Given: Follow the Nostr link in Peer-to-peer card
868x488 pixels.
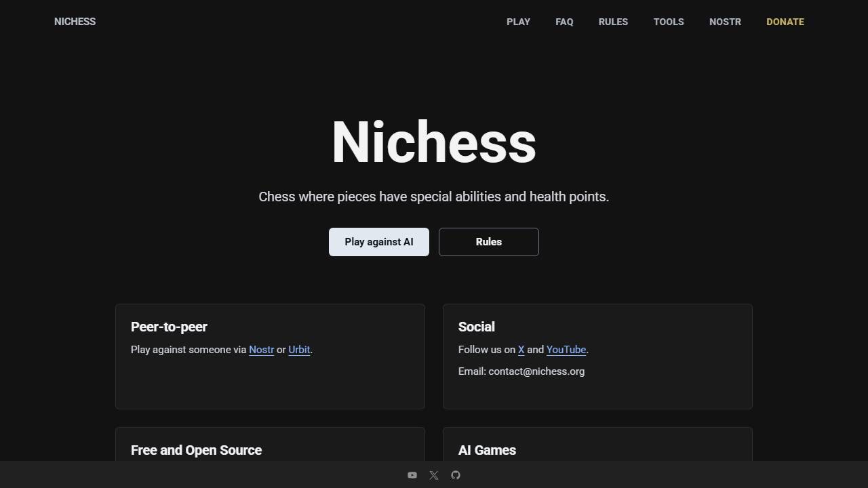Looking at the screenshot, I should pyautogui.click(x=261, y=350).
